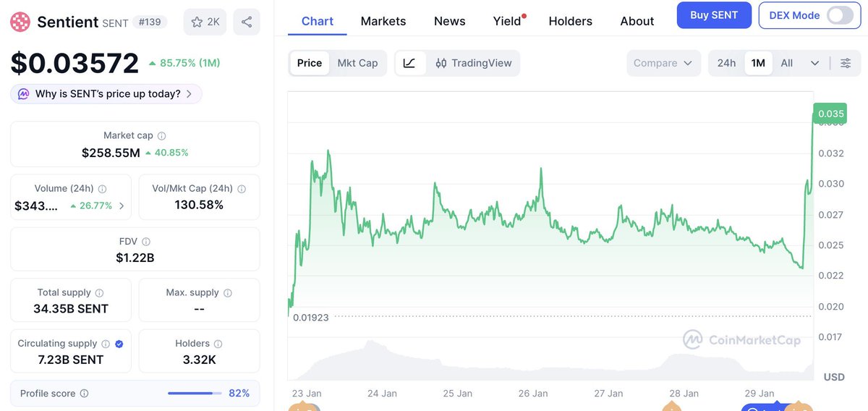Expand more time range options chevron
868x411 pixels.
tap(814, 63)
